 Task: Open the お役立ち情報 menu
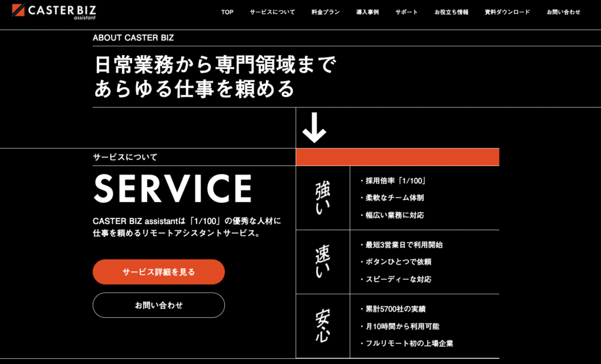(x=451, y=12)
